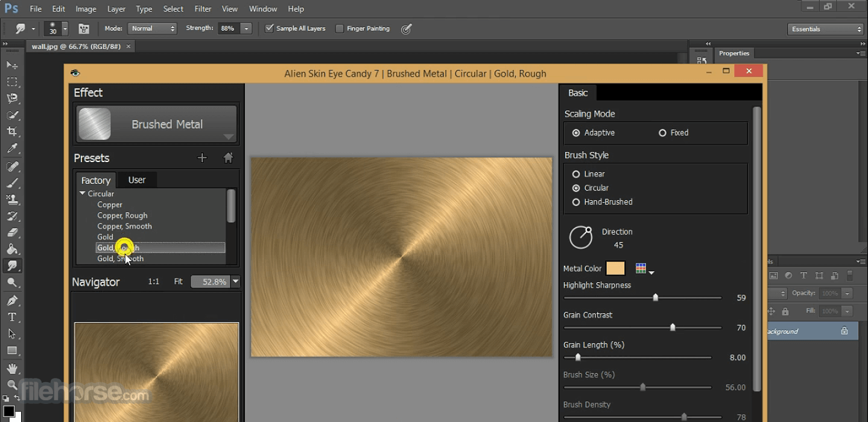
Task: Choose Hand-Brushed brush style
Action: coord(576,202)
